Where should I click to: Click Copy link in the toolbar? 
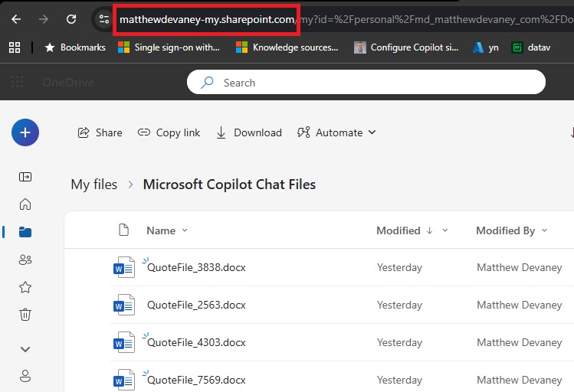pos(169,132)
